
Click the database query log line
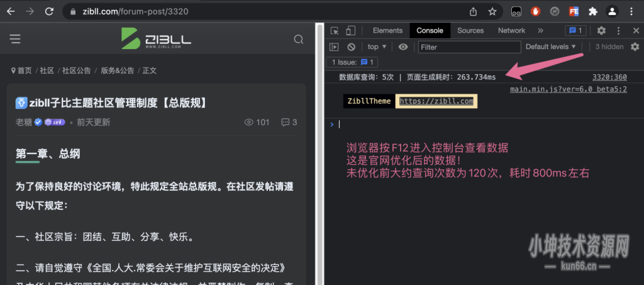(x=418, y=77)
